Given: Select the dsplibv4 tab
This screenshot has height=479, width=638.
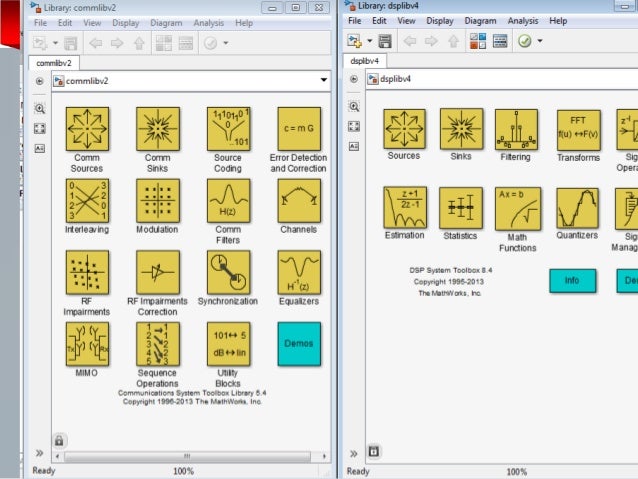Looking at the screenshot, I should pos(364,61).
